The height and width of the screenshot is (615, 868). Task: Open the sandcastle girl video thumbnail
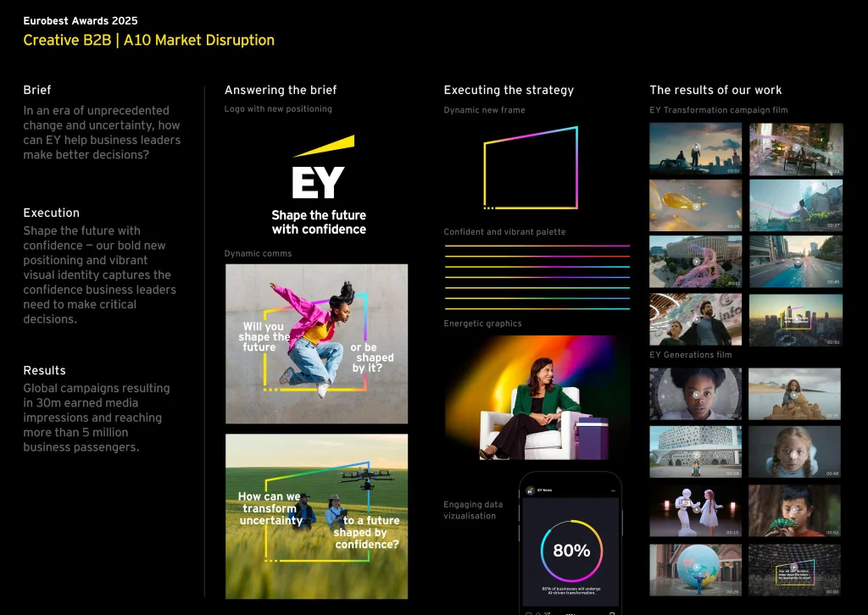point(795,394)
